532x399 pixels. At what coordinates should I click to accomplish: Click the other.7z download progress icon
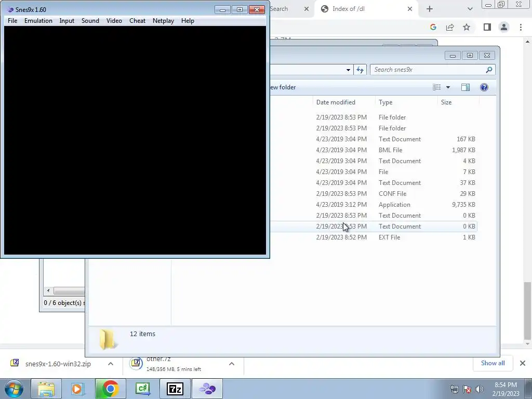click(x=136, y=363)
